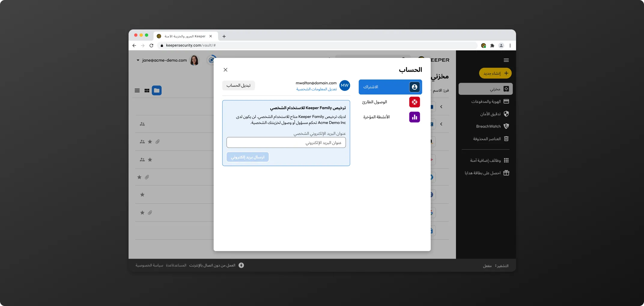Click the browser address bar
Screen dimensions: 644x306
[317, 46]
